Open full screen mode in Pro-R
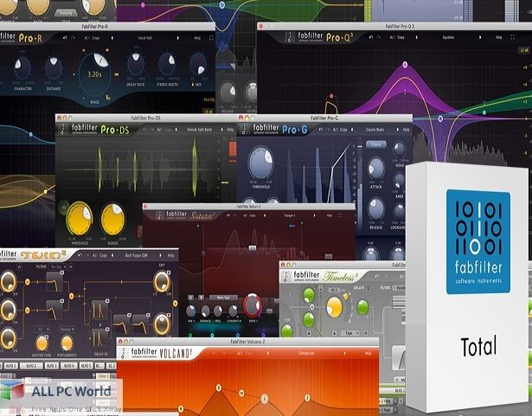 pos(211,38)
